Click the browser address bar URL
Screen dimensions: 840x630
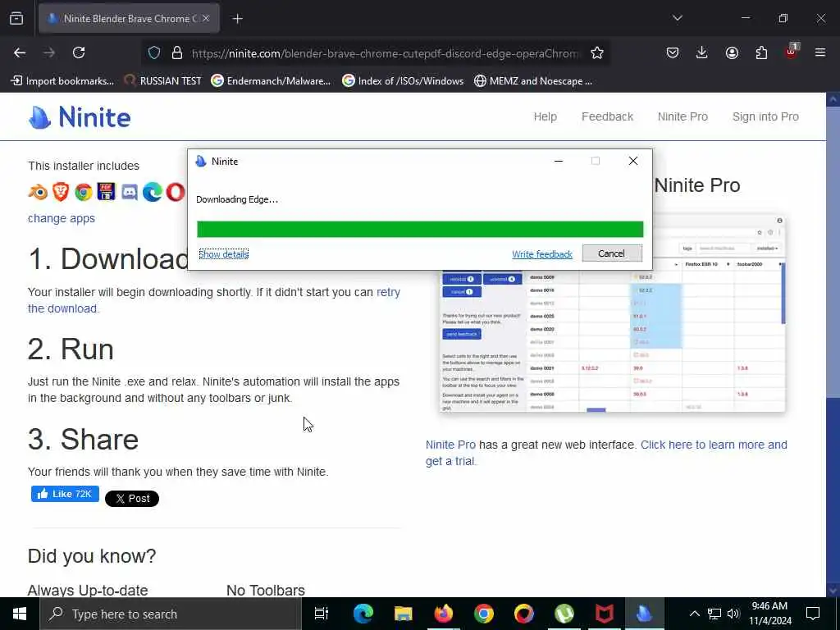(x=385, y=53)
